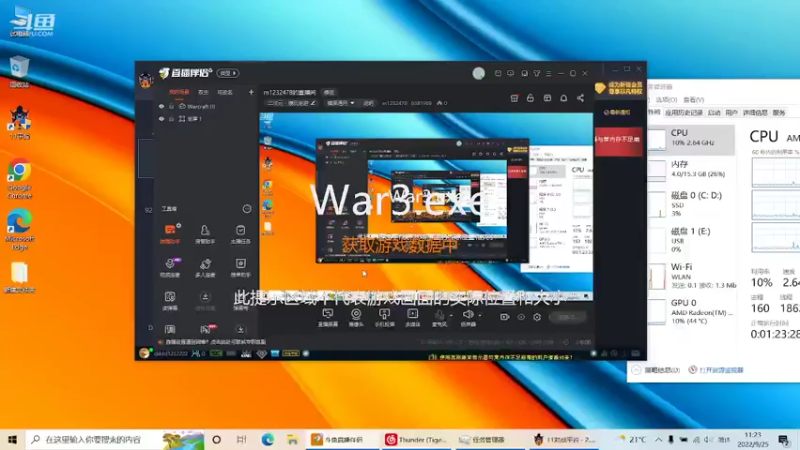Click 打开资源监视器 link in Task Manager
This screenshot has width=800, height=450.
coord(721,370)
